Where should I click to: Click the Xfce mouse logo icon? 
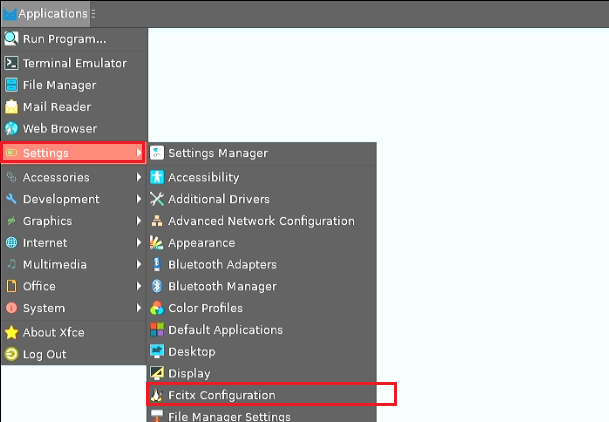coord(10,14)
